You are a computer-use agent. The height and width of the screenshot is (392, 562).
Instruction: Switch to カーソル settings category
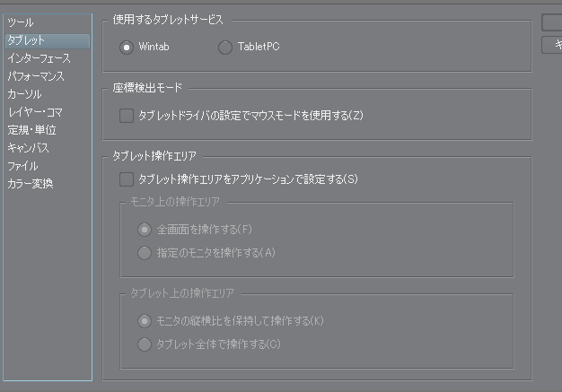pyautogui.click(x=24, y=94)
